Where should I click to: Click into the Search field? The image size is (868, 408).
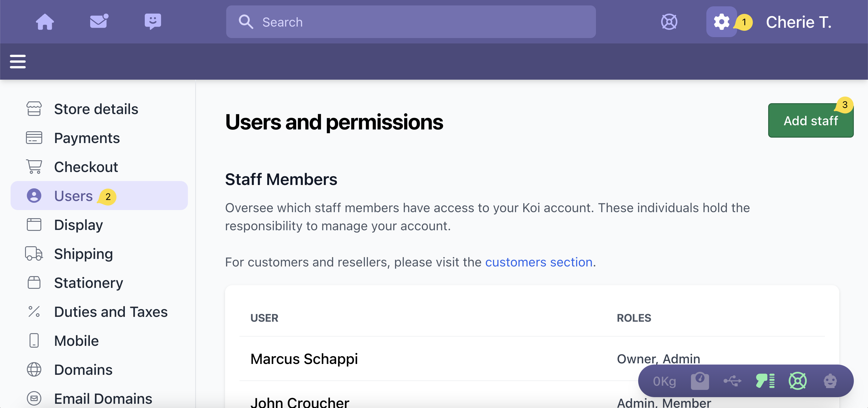pyautogui.click(x=410, y=22)
